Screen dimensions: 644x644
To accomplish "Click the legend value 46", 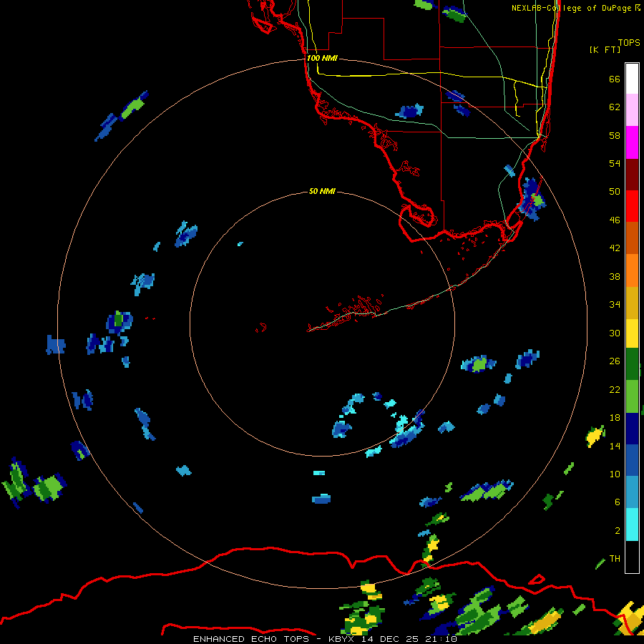I will coord(615,220).
